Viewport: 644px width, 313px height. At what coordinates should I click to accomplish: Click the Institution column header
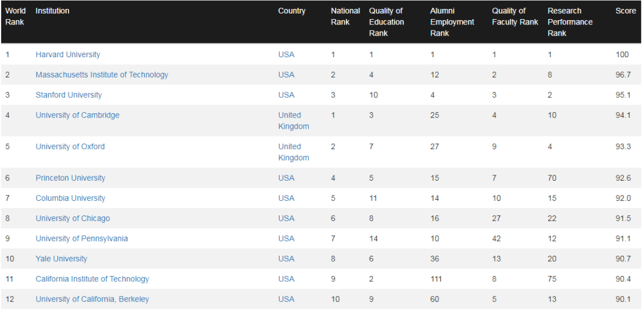coord(52,11)
